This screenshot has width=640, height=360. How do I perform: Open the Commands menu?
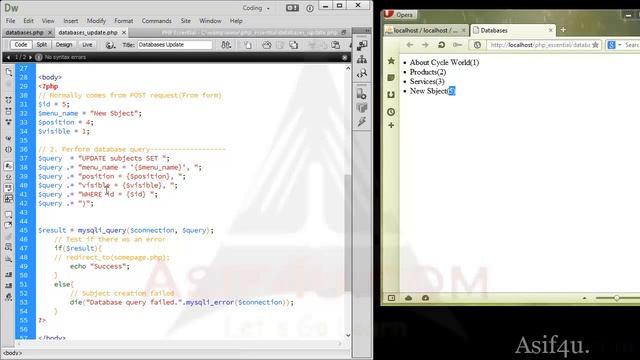pyautogui.click(x=156, y=21)
